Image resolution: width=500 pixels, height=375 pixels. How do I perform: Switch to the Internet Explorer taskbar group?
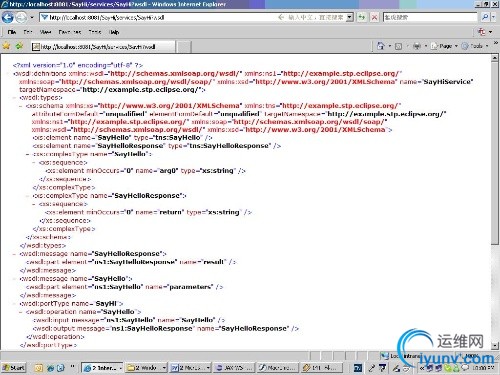[102, 368]
